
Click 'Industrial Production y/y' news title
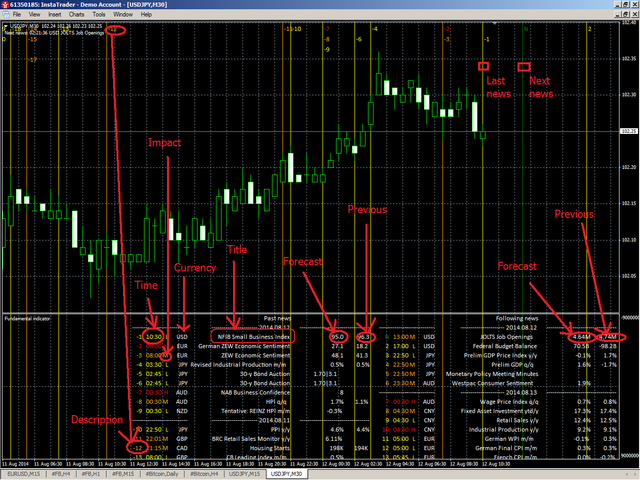pos(503,429)
